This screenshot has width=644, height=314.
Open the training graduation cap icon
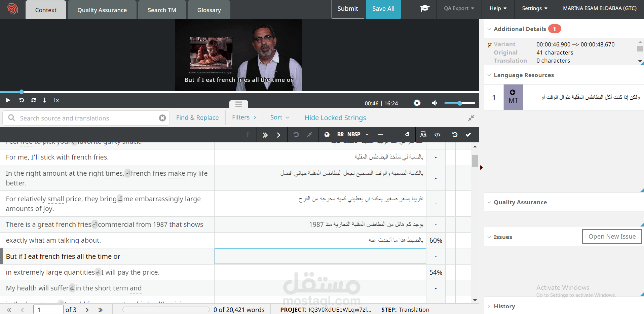[425, 8]
